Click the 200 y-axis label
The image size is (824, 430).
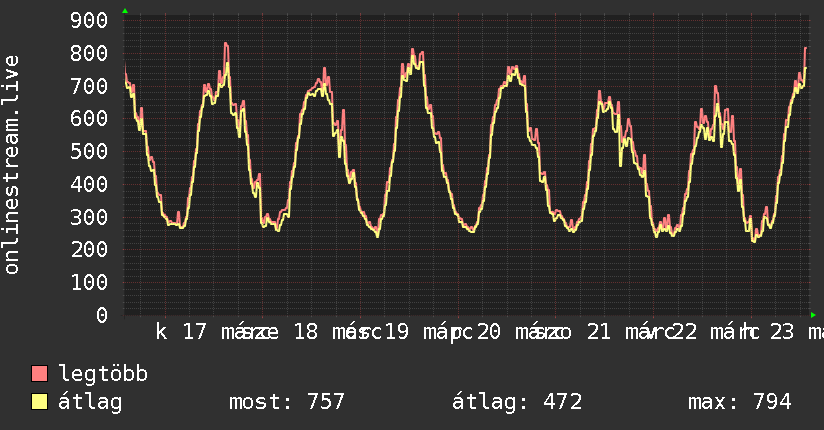89,250
